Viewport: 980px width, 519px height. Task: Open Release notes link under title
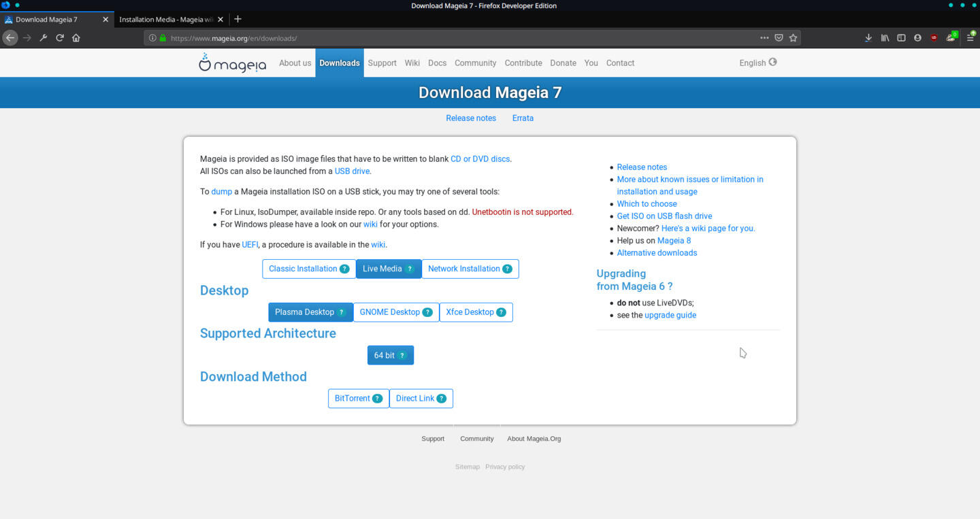[x=471, y=118]
